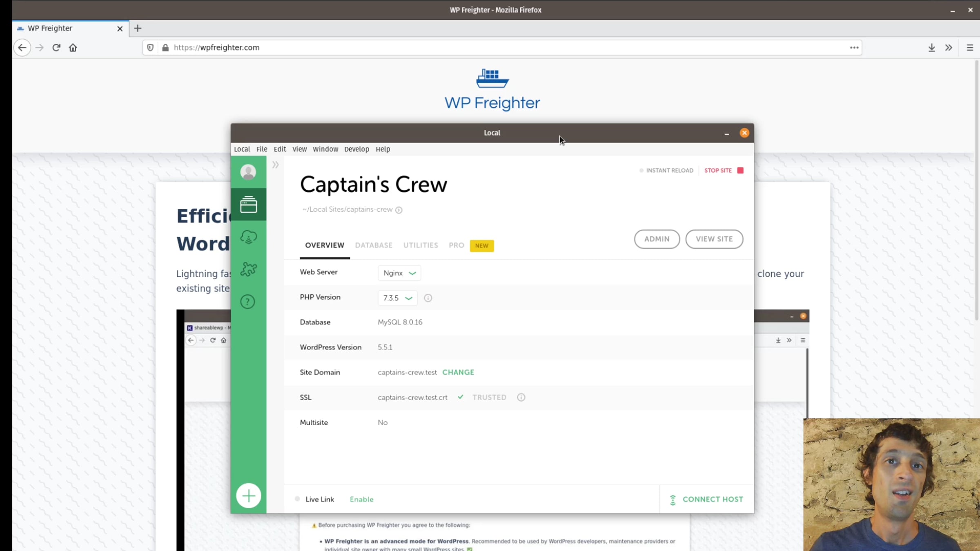
Task: Click the Captain's Crew site title
Action: pyautogui.click(x=373, y=184)
